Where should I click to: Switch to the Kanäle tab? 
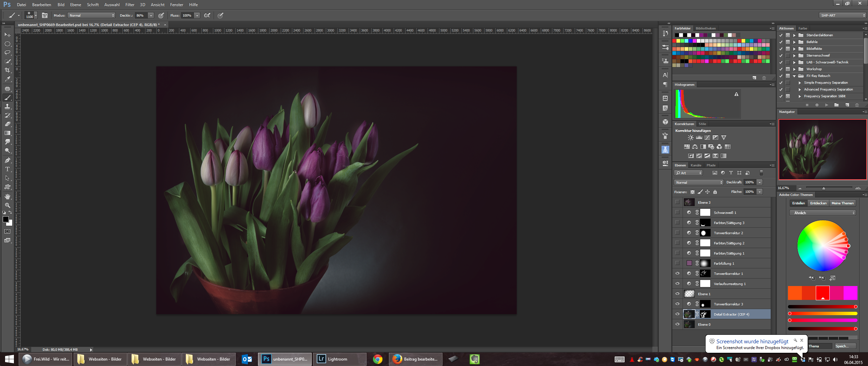(696, 165)
